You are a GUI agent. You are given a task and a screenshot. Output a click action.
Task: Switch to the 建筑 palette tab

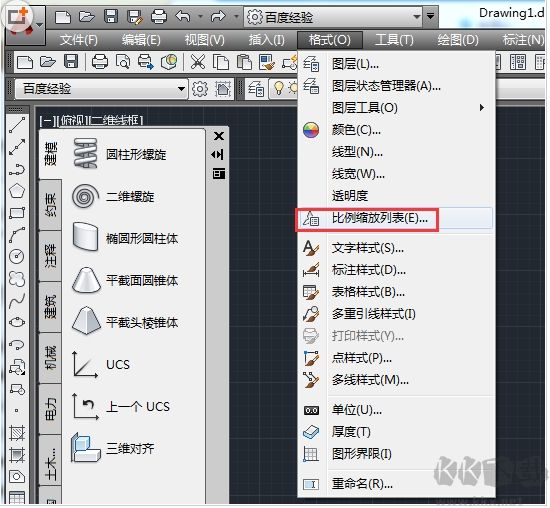coord(50,307)
